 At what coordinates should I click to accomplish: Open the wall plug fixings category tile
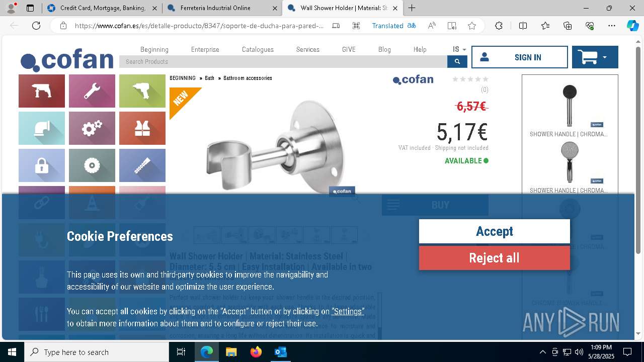coord(142,165)
